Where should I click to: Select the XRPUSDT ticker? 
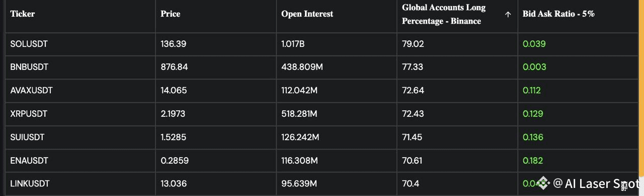(29, 114)
